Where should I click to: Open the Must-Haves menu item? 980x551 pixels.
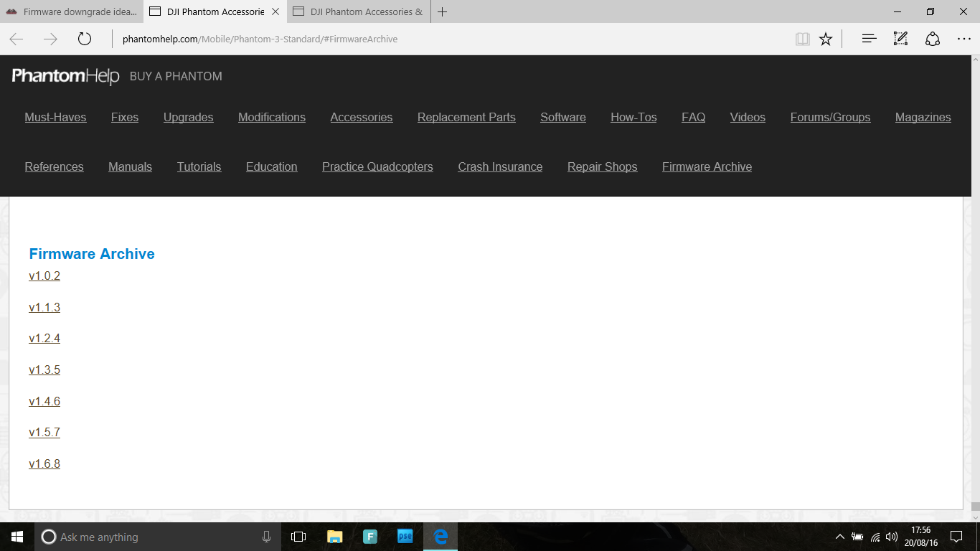(x=55, y=118)
